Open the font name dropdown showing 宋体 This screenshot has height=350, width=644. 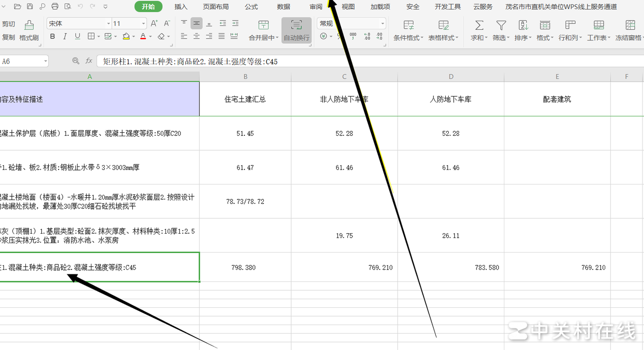(80, 23)
